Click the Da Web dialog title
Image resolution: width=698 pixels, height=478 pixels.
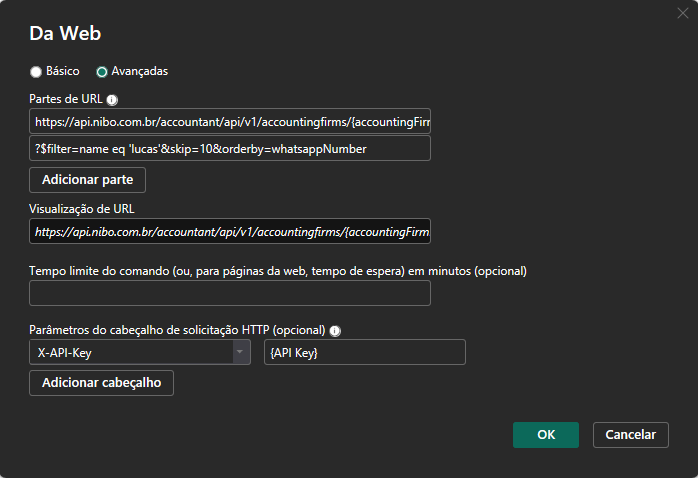(65, 33)
